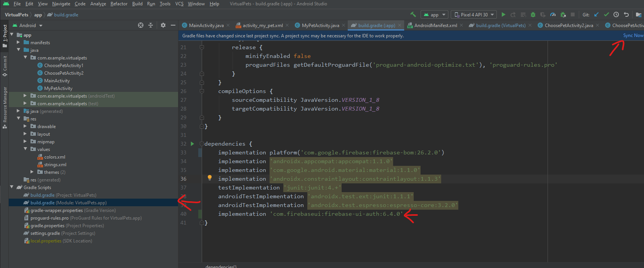Select strings.xml in the values folder

[x=55, y=165]
